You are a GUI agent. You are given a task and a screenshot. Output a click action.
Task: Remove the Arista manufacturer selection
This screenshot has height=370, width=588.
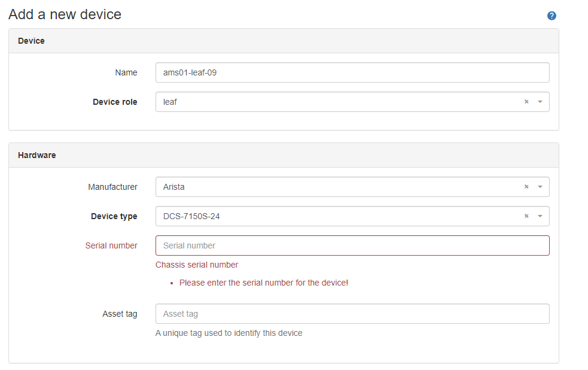pyautogui.click(x=526, y=187)
